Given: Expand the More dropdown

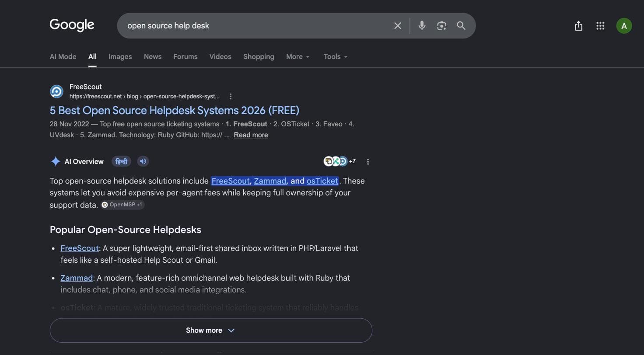Looking at the screenshot, I should pyautogui.click(x=298, y=56).
